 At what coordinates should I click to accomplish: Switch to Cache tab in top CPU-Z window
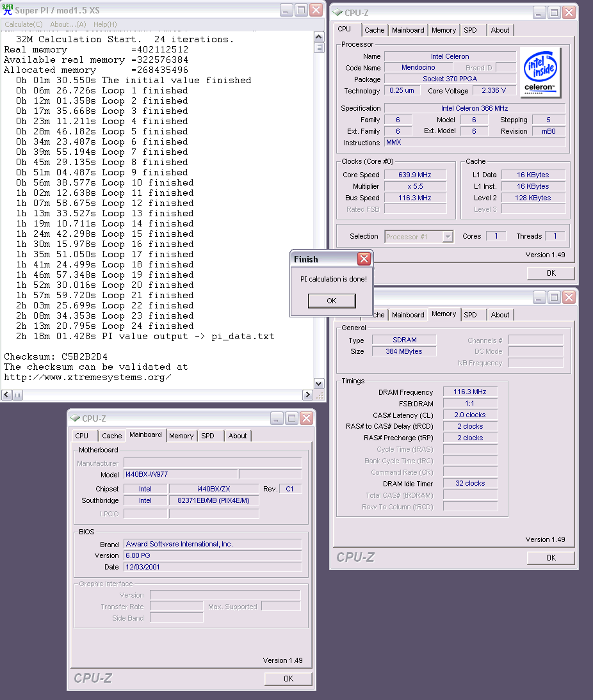click(374, 30)
